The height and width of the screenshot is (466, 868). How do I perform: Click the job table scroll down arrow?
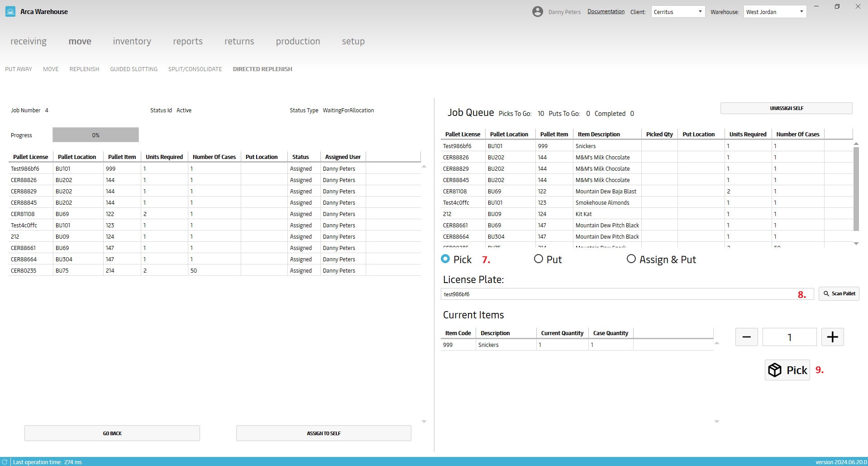click(424, 422)
